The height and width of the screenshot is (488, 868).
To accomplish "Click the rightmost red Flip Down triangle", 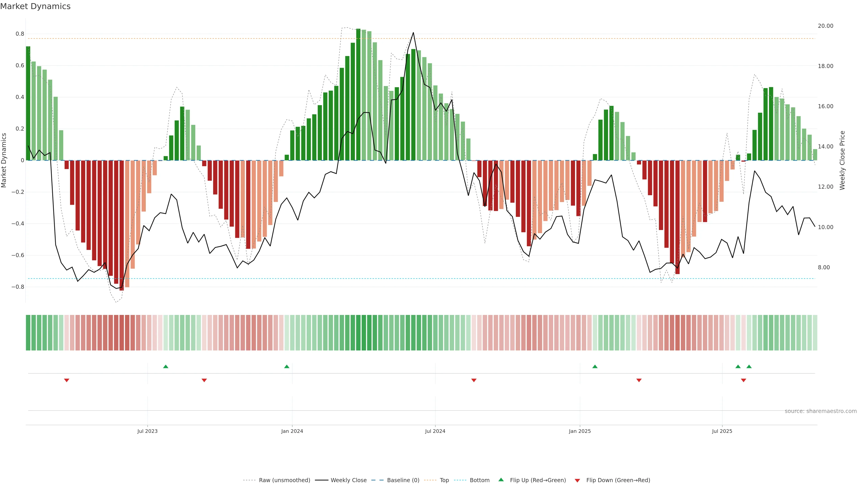I will [x=744, y=380].
